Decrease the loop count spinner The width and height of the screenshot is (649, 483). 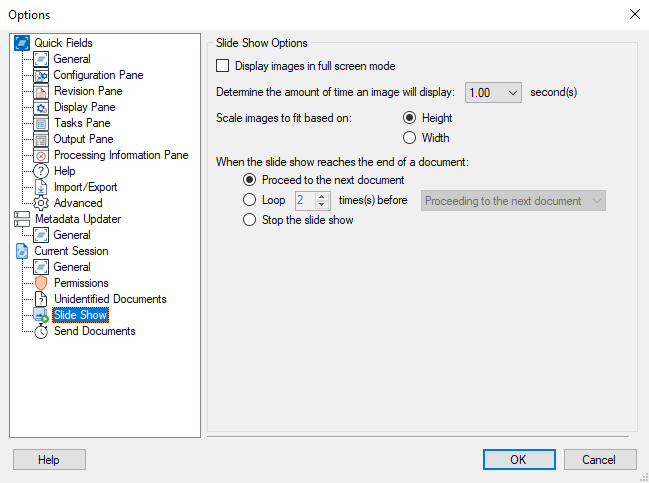click(x=322, y=205)
